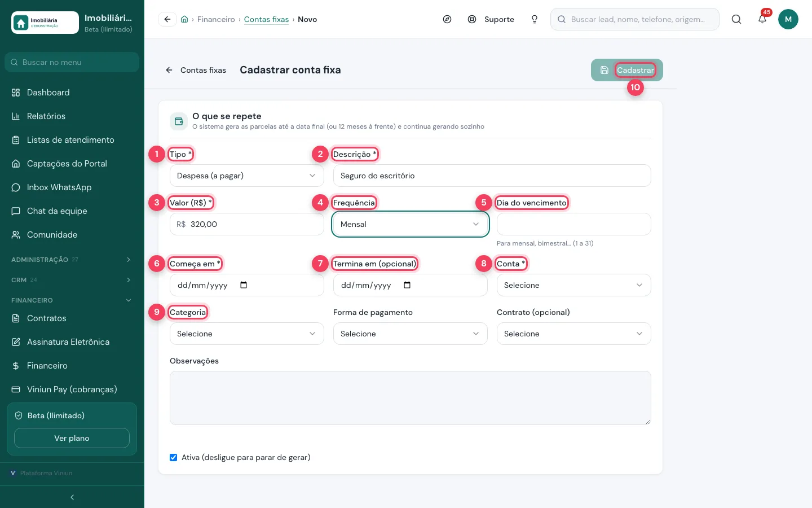Click the back arrow button in top bar
The width and height of the screenshot is (812, 508).
click(x=167, y=19)
